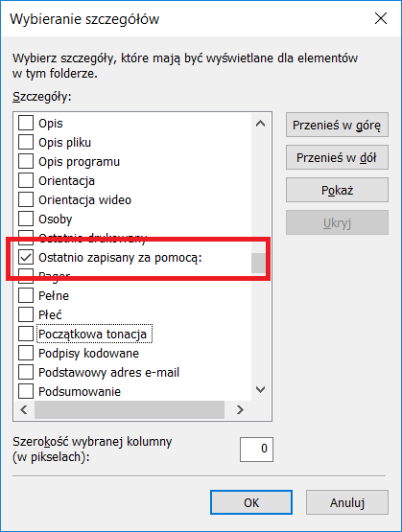Screen dimensions: 402x532
Task: Check the Pełne checkbox
Action: pos(26,295)
